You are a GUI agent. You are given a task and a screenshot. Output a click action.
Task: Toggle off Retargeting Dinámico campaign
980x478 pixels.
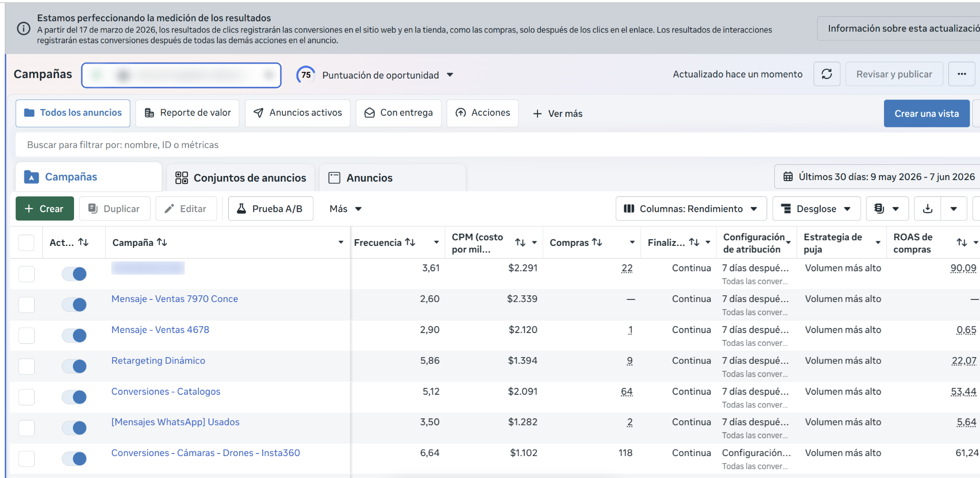click(74, 366)
